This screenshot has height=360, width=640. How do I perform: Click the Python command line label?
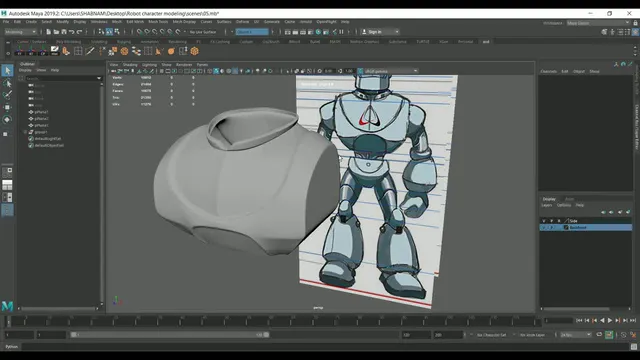12,347
